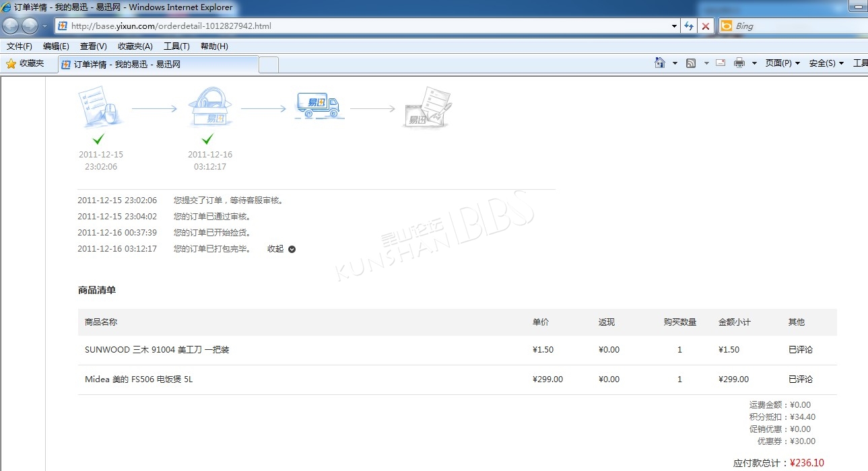Click the Read Mail envelope icon
Image resolution: width=868 pixels, height=471 pixels.
[x=721, y=63]
